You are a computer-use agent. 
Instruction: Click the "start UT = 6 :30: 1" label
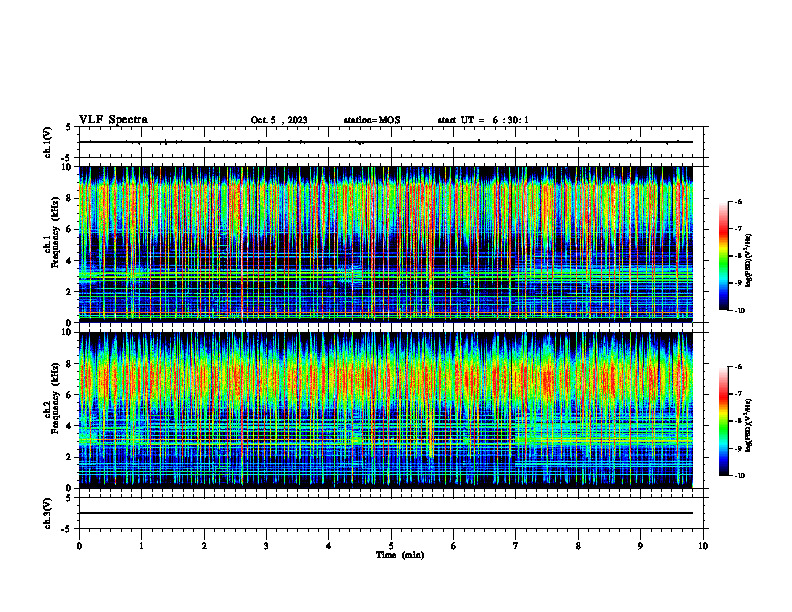(x=483, y=120)
